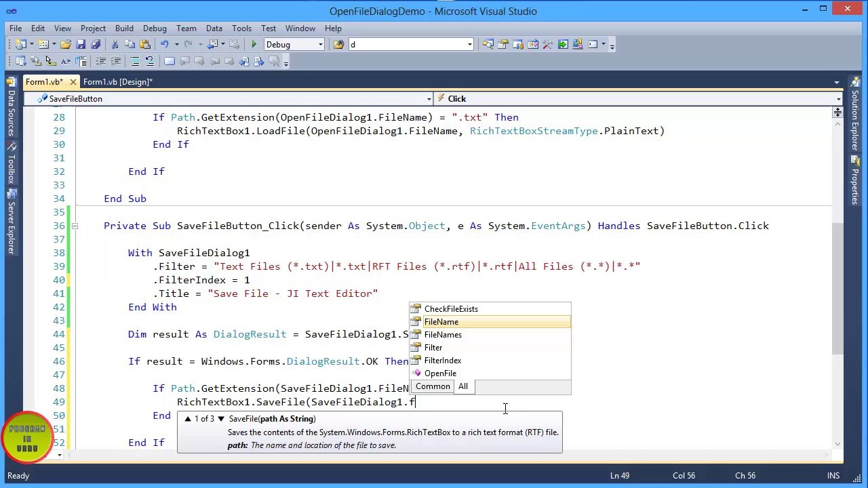Open the Debug menu
The width and height of the screenshot is (868, 488).
point(155,28)
